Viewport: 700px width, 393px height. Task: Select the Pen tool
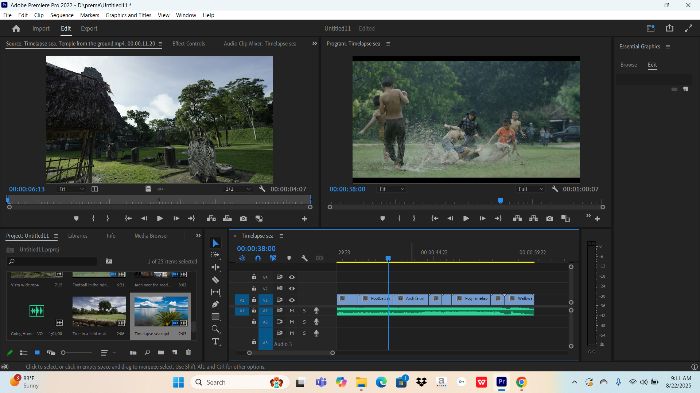[215, 304]
